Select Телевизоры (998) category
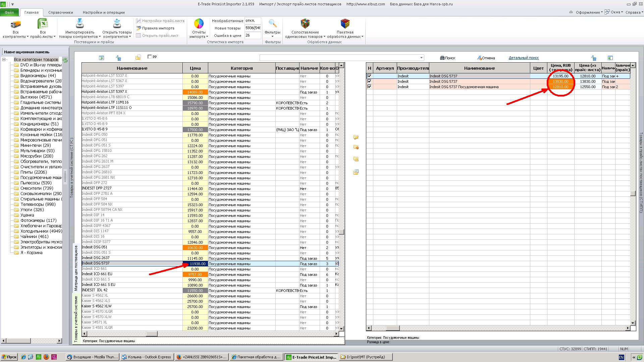This screenshot has height=362, width=644. pos(38,204)
